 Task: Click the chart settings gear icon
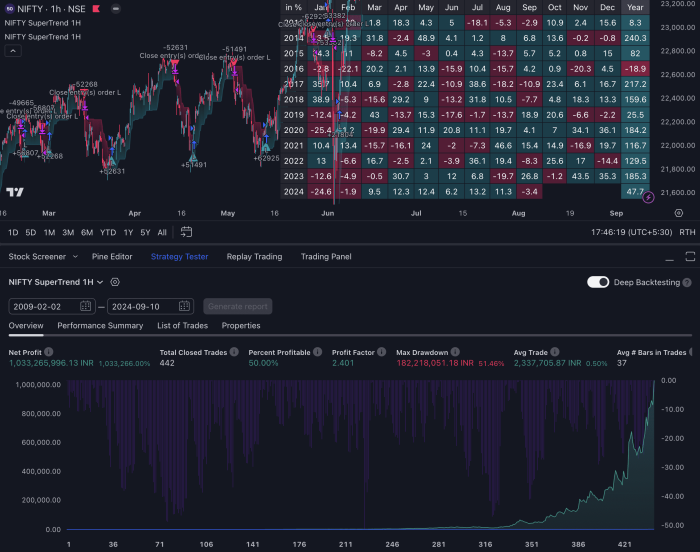(x=679, y=213)
